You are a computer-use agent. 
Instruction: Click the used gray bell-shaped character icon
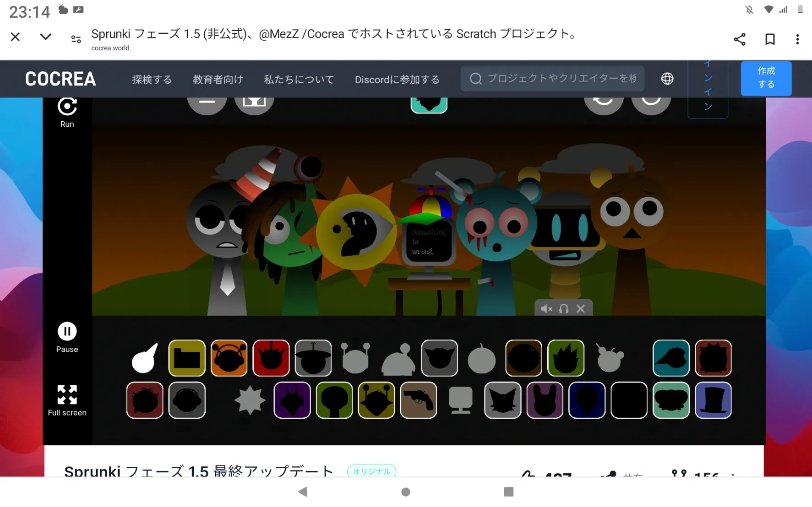[398, 359]
